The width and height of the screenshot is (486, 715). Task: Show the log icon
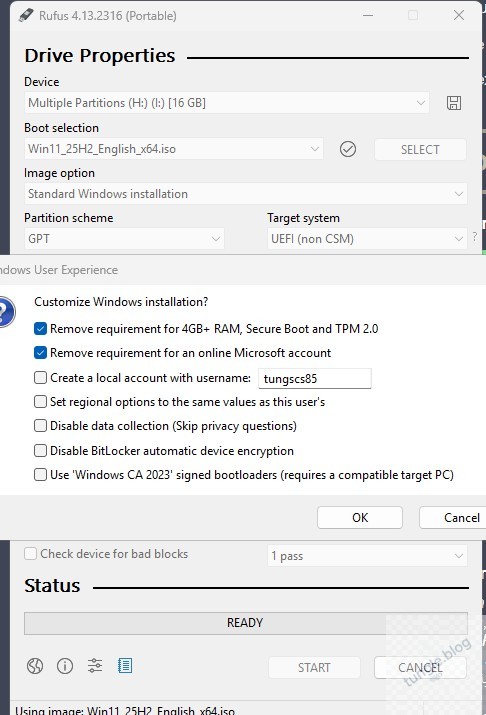[x=125, y=666]
